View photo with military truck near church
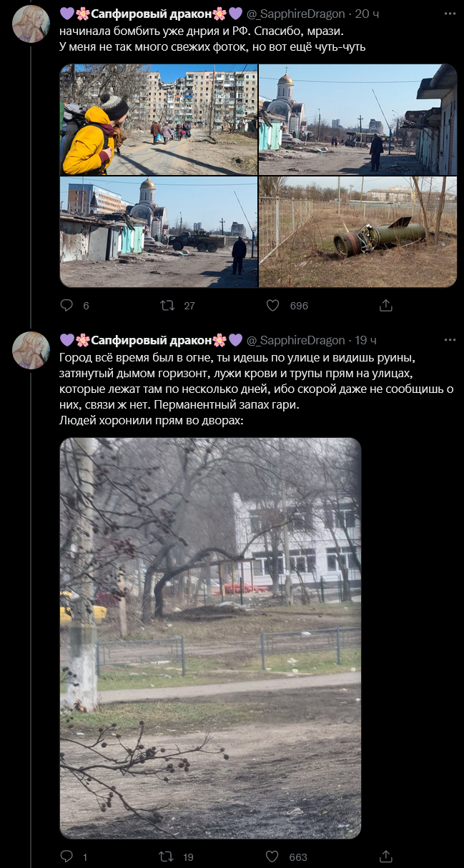464x868 pixels. pyautogui.click(x=158, y=232)
